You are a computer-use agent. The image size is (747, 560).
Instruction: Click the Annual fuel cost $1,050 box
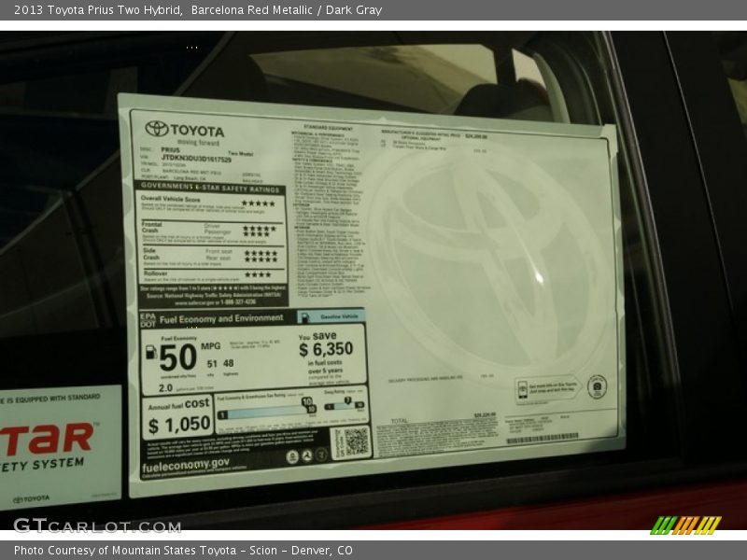tap(178, 418)
